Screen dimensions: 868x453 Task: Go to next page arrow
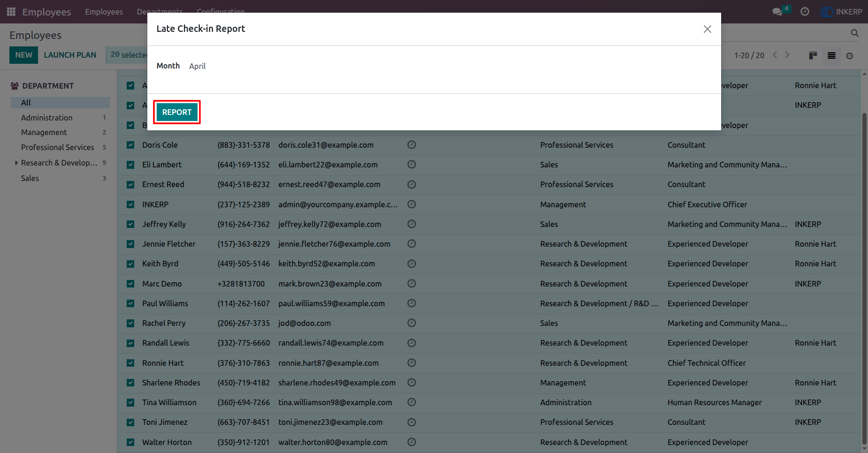[x=787, y=55]
